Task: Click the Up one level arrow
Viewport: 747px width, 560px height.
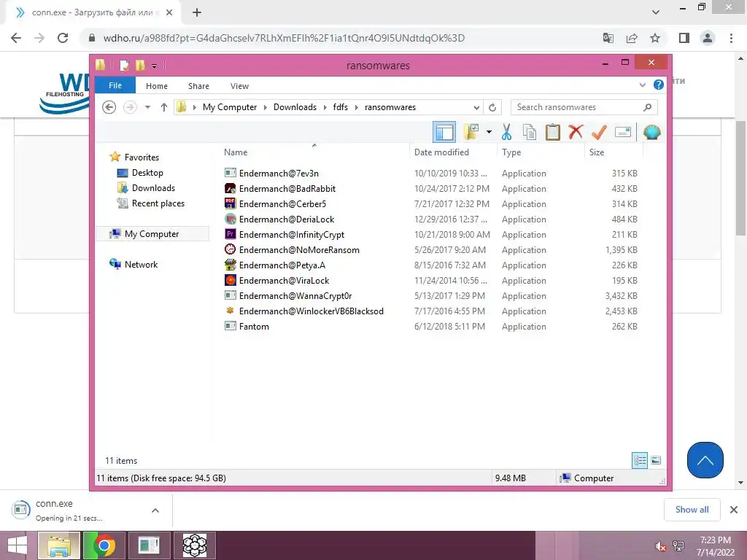Action: [x=164, y=107]
